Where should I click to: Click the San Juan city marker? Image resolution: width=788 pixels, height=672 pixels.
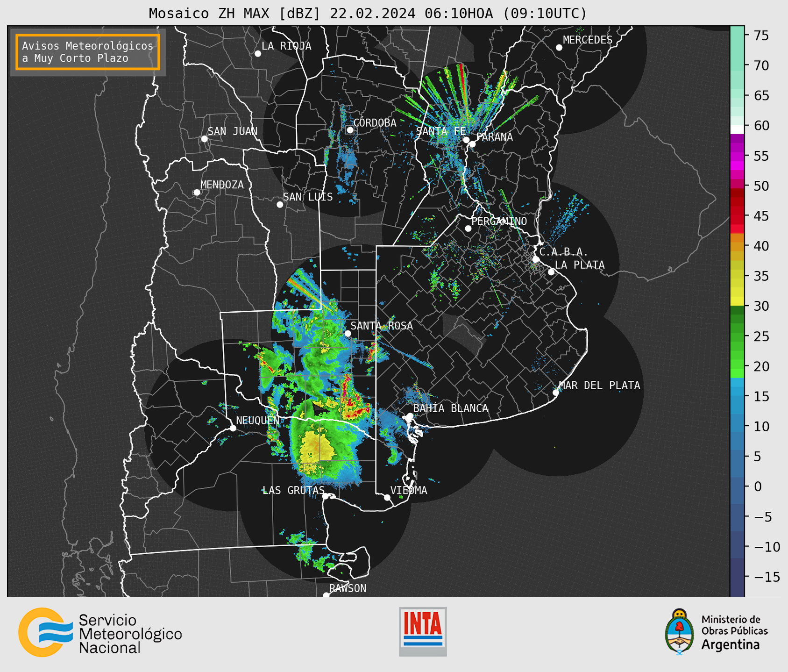tap(204, 139)
